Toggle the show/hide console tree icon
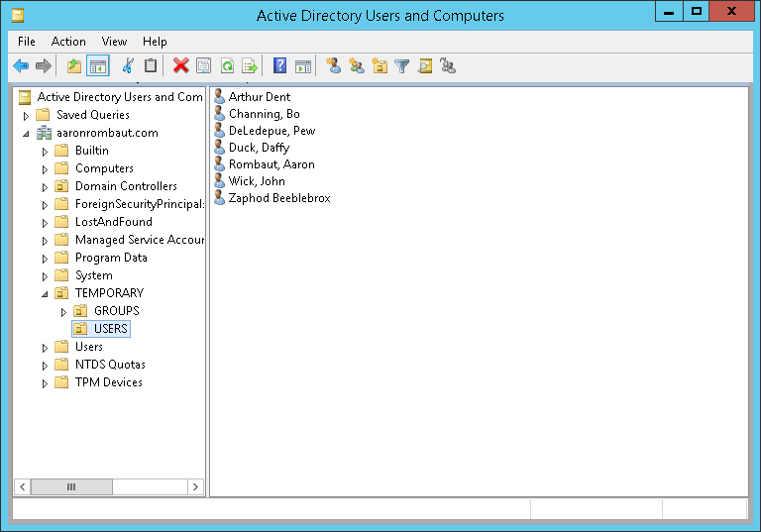Screen dimensions: 761x532 point(97,65)
